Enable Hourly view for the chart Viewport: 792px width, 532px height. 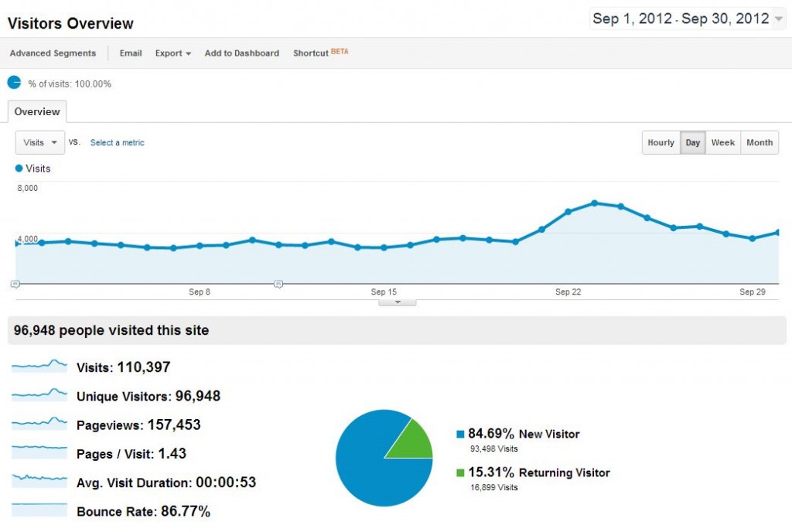point(661,142)
